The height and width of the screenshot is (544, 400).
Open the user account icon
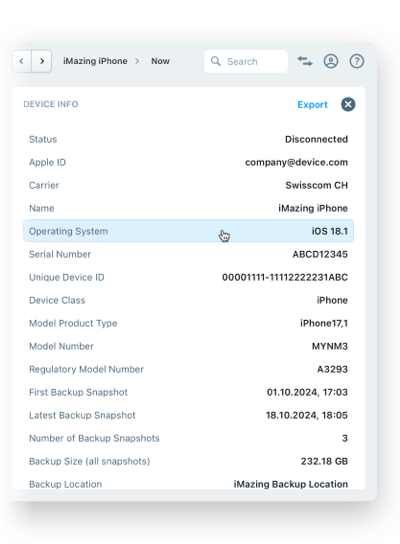pos(331,61)
